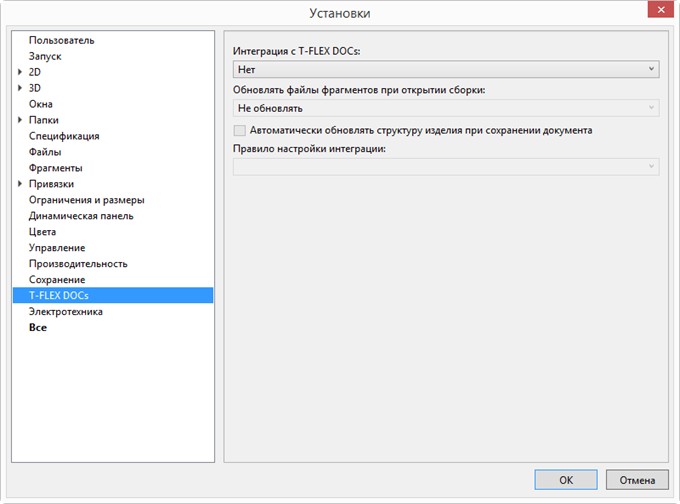The width and height of the screenshot is (680, 504).
Task: Open the Цвета settings section
Action: coord(42,232)
